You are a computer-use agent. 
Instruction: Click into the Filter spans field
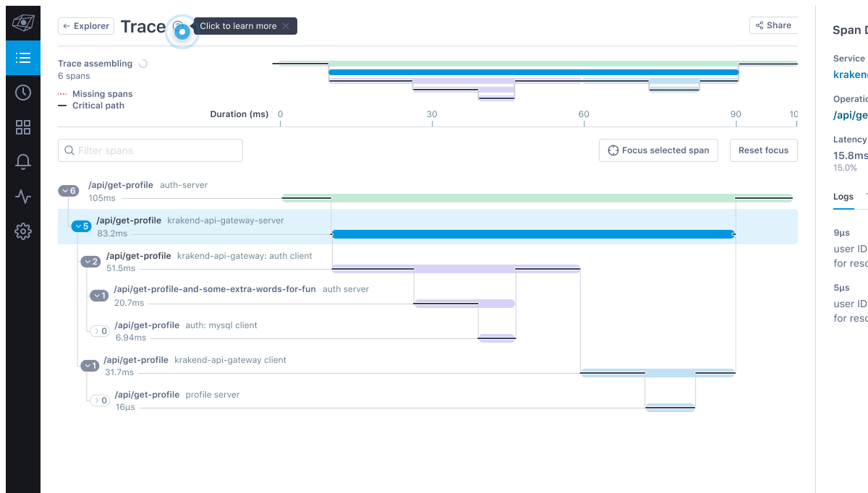coord(150,150)
